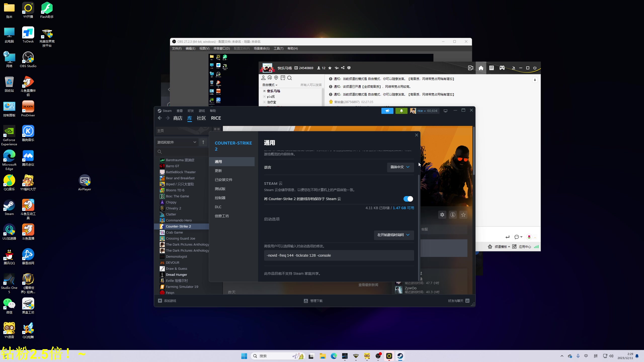Open YY channel search magnifier
This screenshot has width=644, height=362.
tap(290, 78)
